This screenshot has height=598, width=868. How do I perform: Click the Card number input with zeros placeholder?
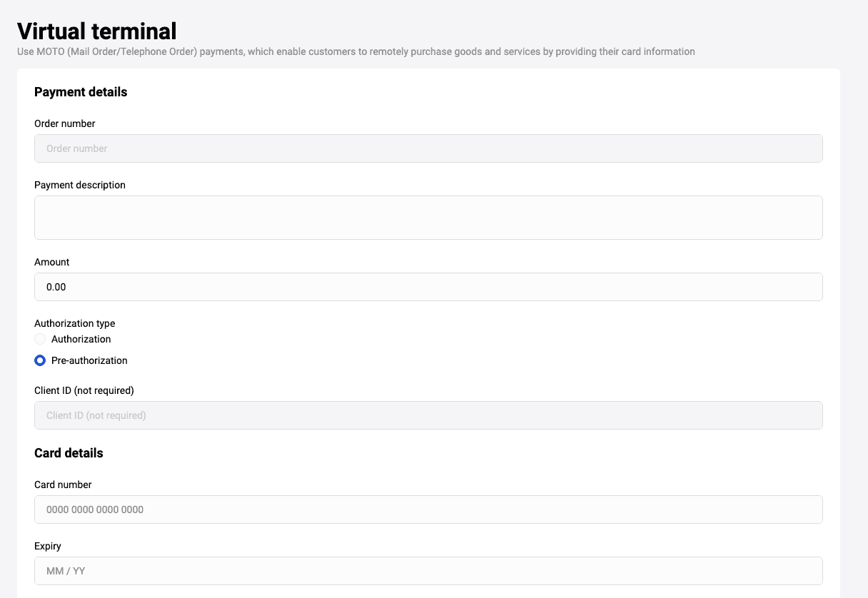click(428, 510)
